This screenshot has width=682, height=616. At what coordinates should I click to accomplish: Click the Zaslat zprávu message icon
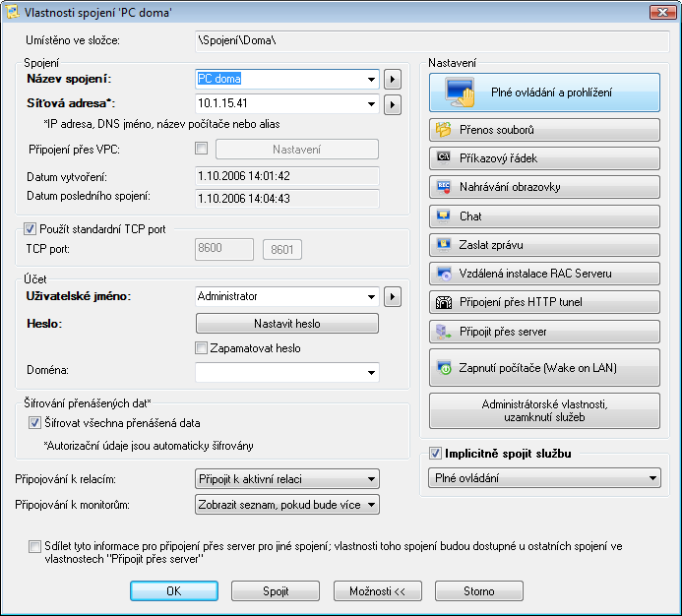[x=444, y=245]
